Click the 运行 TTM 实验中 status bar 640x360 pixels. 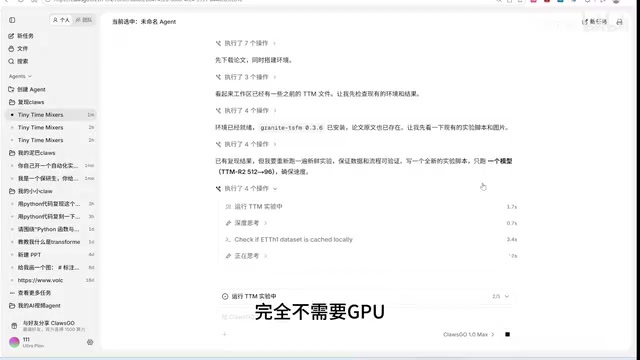(x=366, y=296)
